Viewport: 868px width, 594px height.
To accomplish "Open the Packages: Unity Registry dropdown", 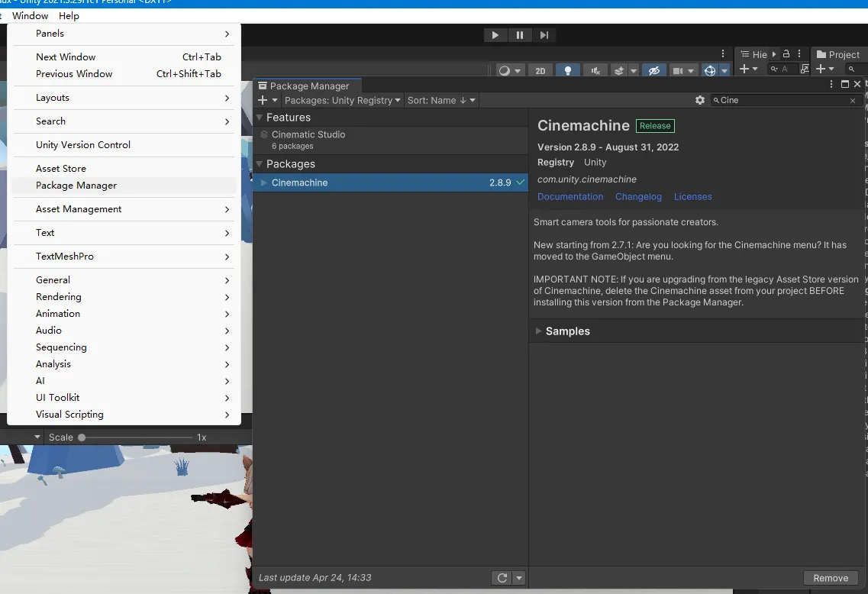I will 342,100.
